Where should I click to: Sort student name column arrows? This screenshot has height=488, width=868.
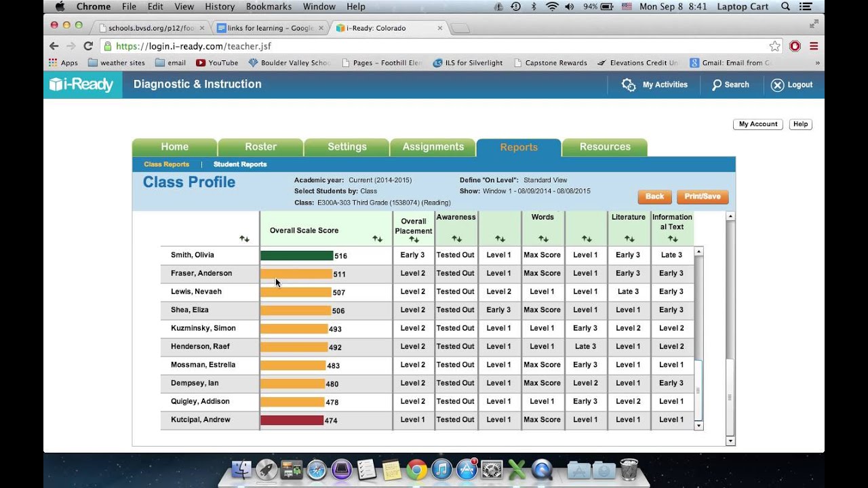coord(245,239)
